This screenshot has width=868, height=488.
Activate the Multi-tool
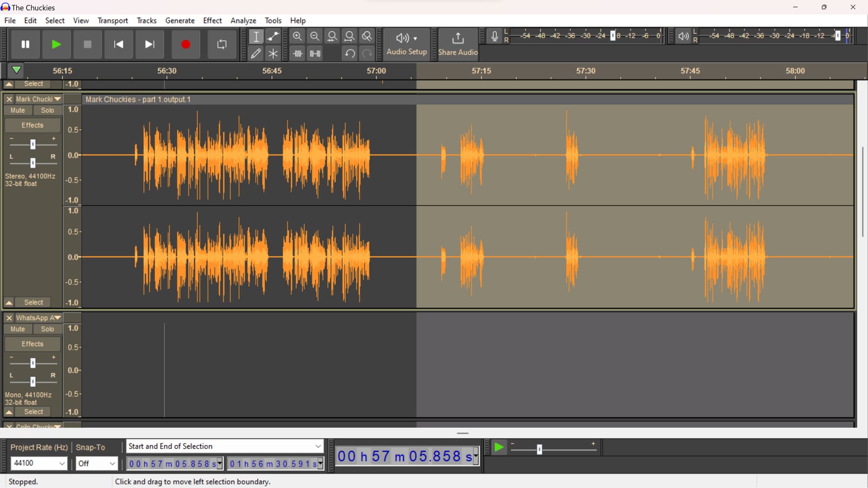[273, 53]
